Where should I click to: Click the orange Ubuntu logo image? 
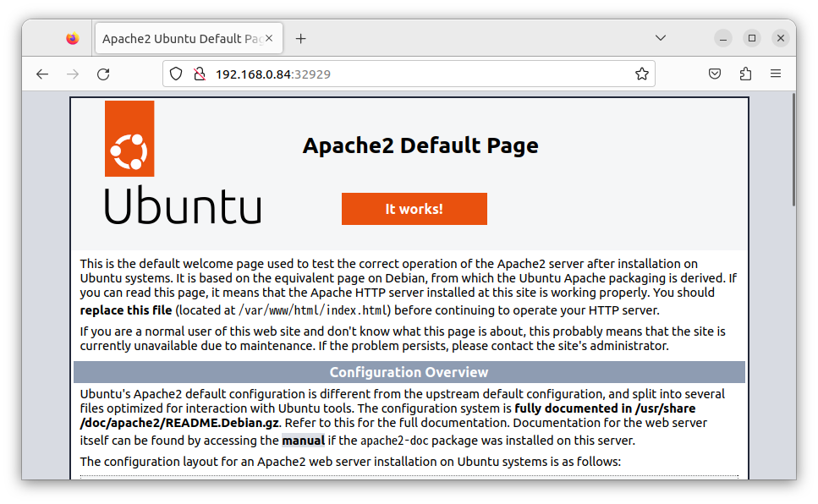point(129,139)
